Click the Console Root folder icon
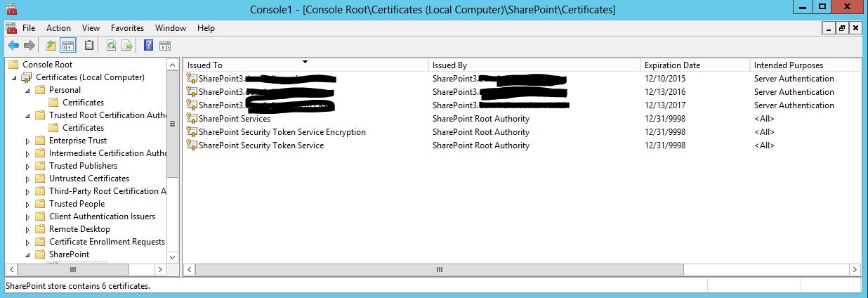Viewport: 868px width, 298px height. pyautogui.click(x=14, y=65)
